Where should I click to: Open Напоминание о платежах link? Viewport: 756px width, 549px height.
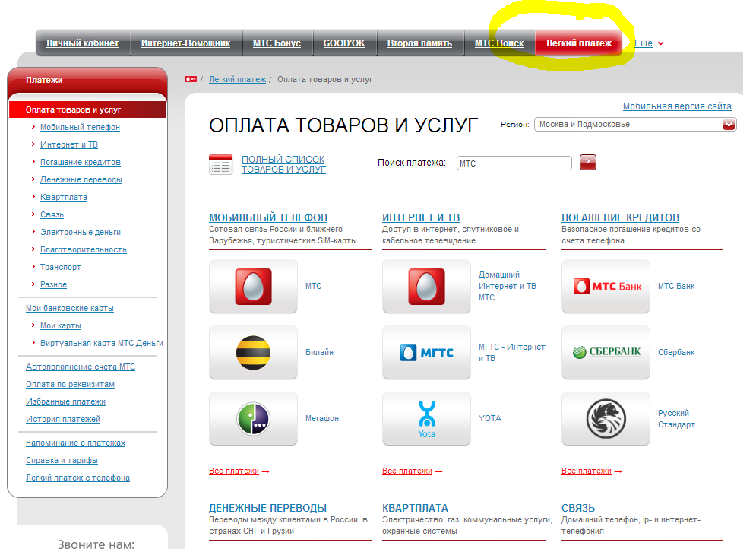tap(76, 443)
